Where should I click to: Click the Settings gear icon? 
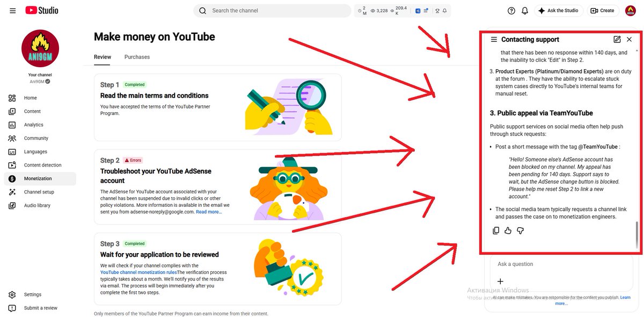(12, 294)
